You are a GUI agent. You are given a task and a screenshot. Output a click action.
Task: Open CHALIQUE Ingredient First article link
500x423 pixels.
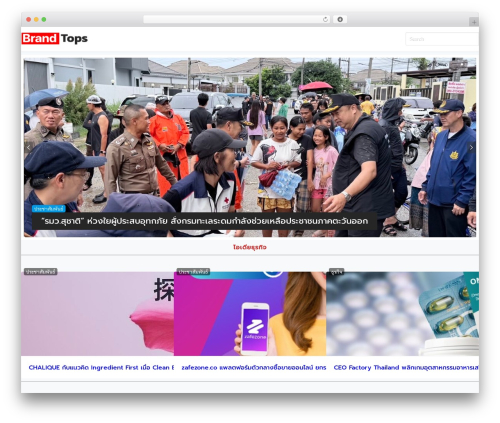pyautogui.click(x=101, y=367)
